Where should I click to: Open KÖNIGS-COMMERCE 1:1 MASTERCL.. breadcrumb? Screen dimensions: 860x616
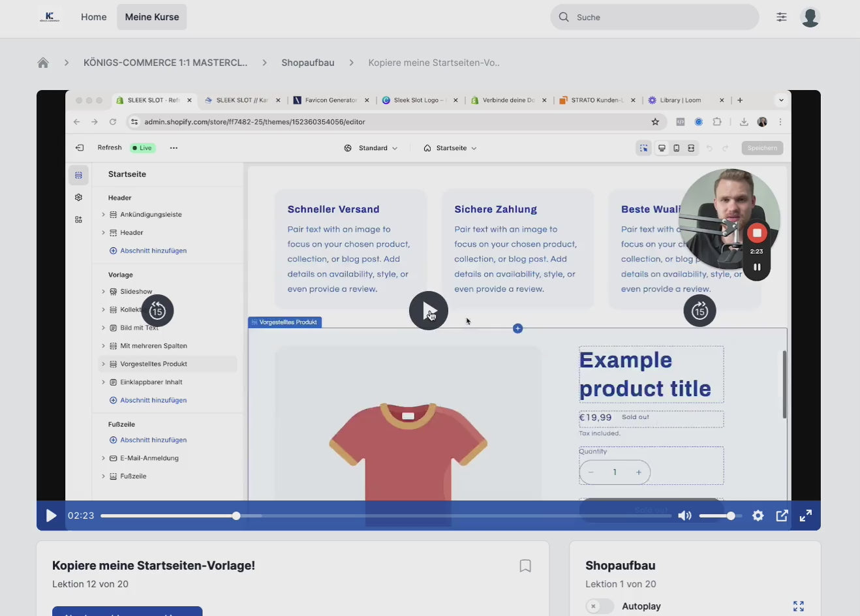(x=165, y=63)
